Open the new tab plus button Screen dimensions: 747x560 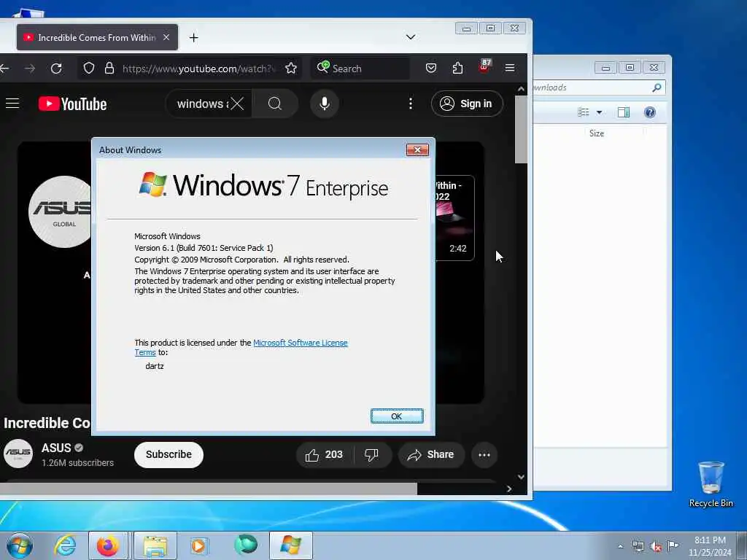coord(194,38)
